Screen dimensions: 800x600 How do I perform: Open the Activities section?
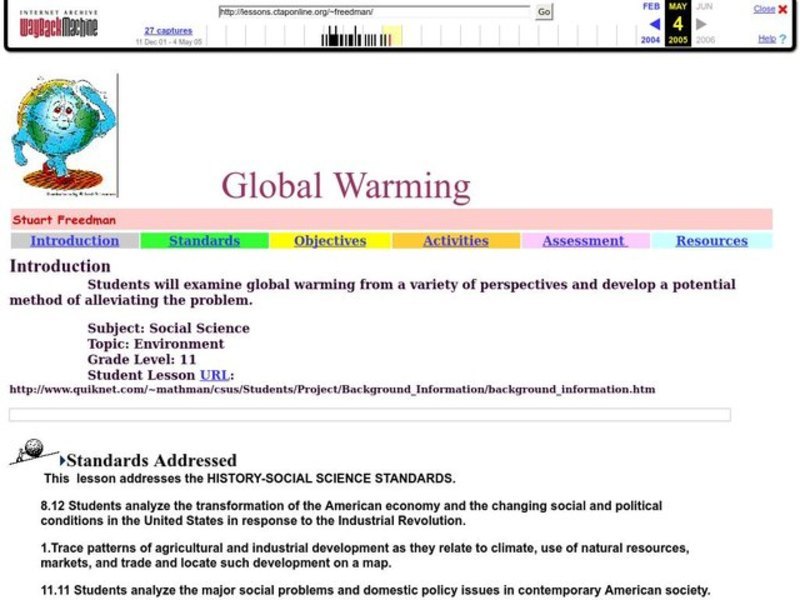[x=455, y=240]
